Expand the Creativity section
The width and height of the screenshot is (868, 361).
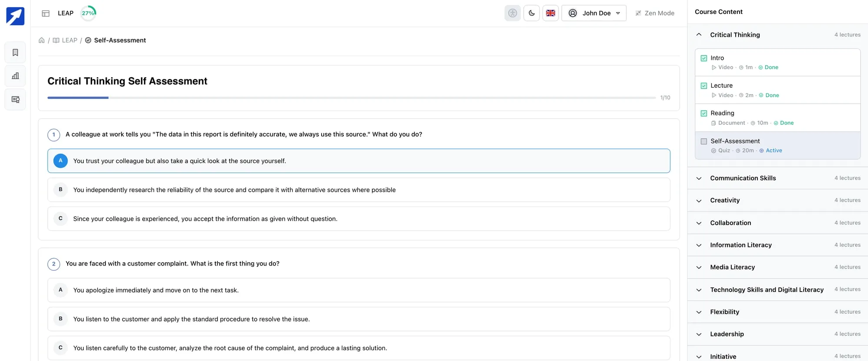coord(778,200)
